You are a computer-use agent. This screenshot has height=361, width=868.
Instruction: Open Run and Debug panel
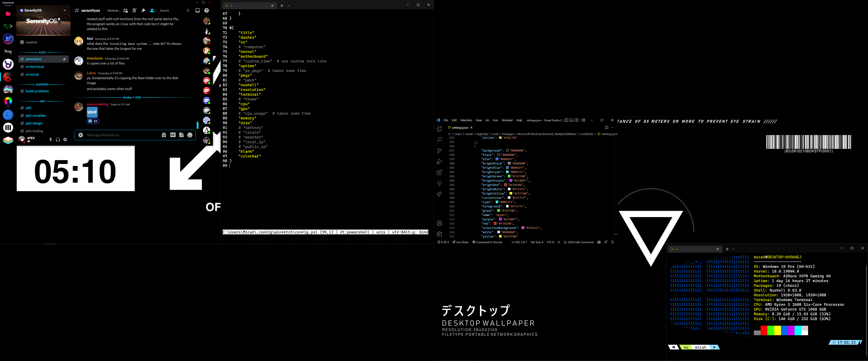click(x=439, y=161)
